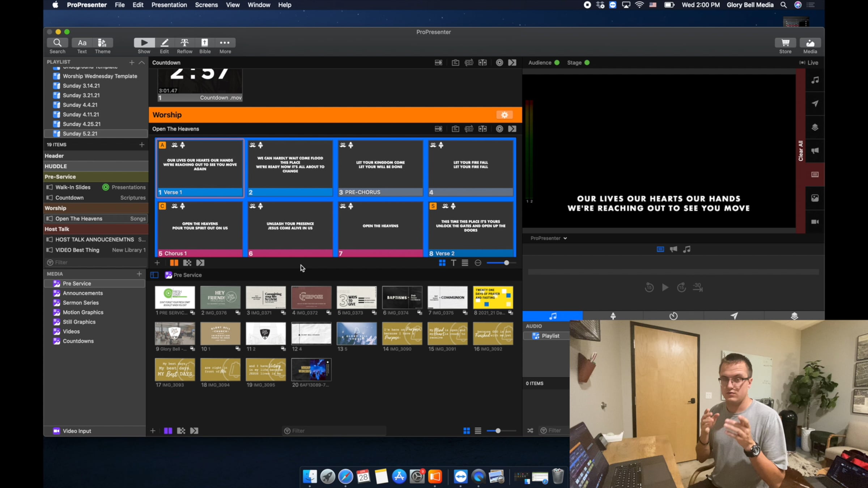This screenshot has height=488, width=868.
Task: Toggle the Audience output indicator
Action: click(x=557, y=63)
